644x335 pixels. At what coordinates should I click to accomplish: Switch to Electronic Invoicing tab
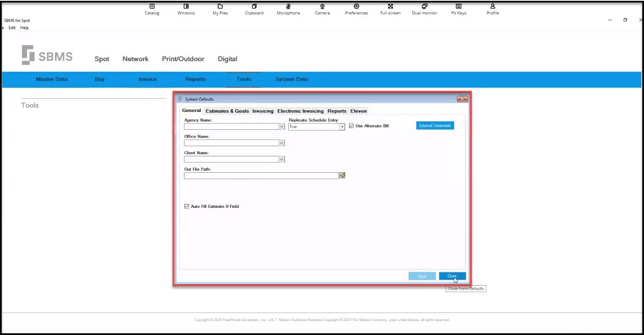click(300, 111)
